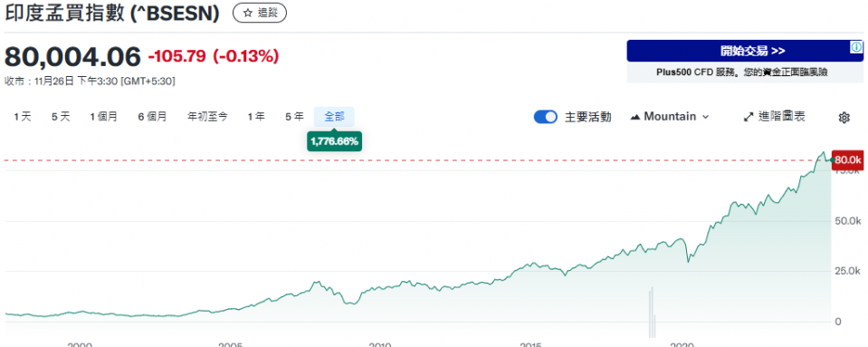Image resolution: width=868 pixels, height=347 pixels.
Task: Select the 5天 time range
Action: pyautogui.click(x=61, y=117)
